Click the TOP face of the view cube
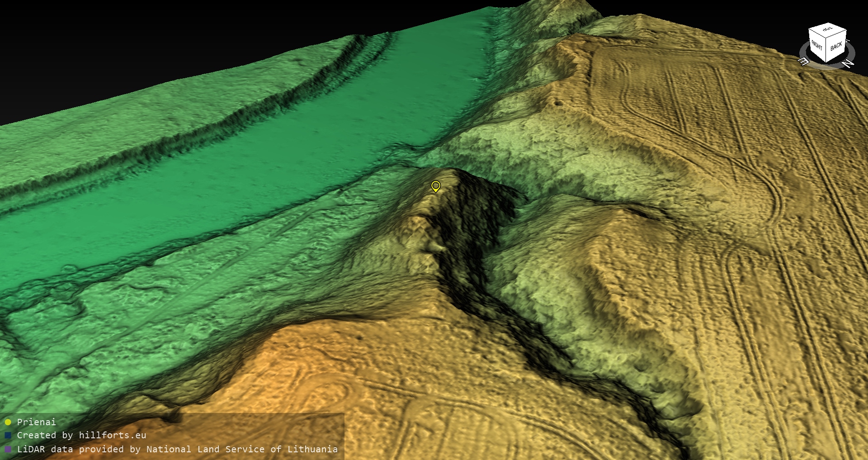Image resolution: width=868 pixels, height=460 pixels. click(827, 29)
